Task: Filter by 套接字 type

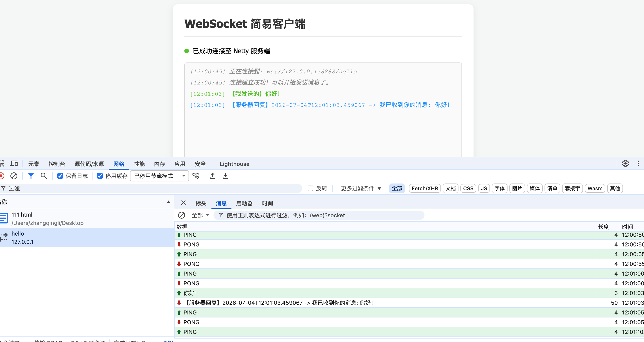Action: point(573,188)
